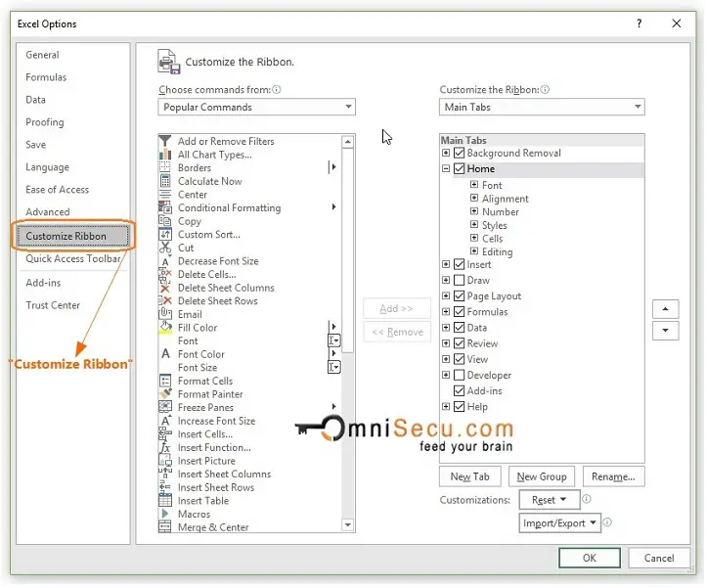The height and width of the screenshot is (588, 706).
Task: Click the Insert Picture icon
Action: click(165, 461)
